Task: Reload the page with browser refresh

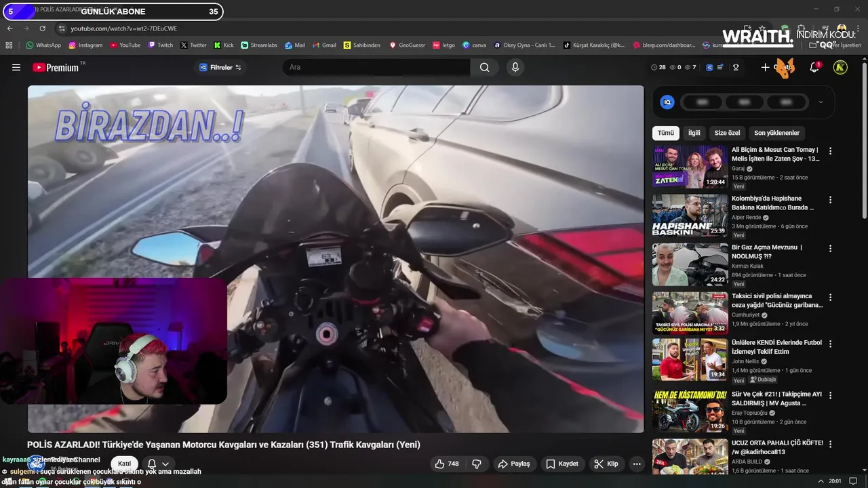Action: point(42,28)
